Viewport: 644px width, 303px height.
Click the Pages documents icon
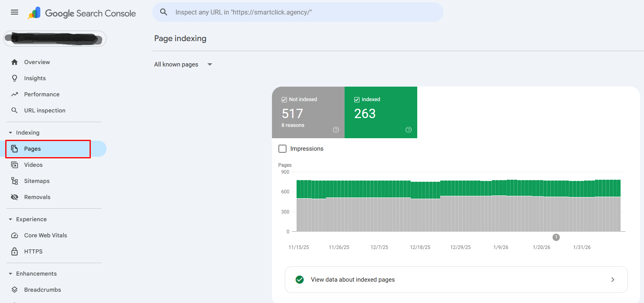coord(15,149)
